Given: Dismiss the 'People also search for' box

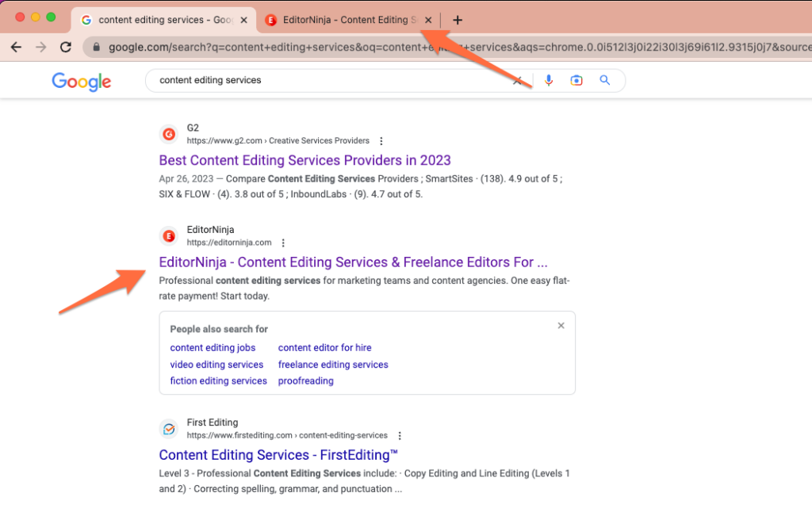Looking at the screenshot, I should point(561,326).
